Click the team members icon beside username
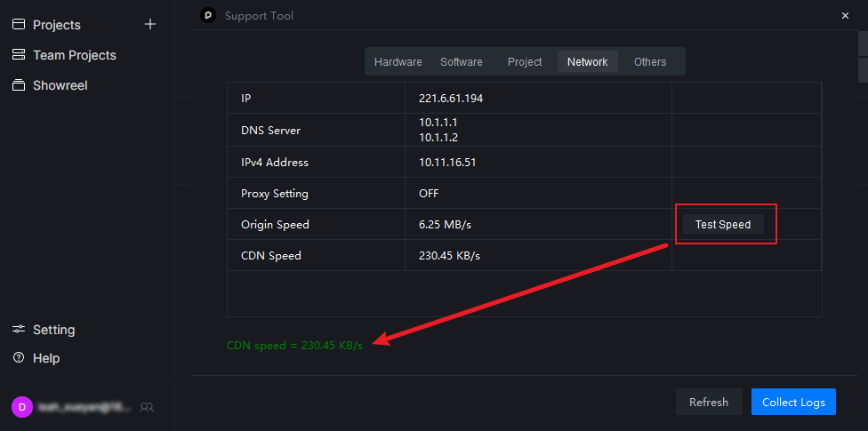The image size is (868, 431). click(148, 407)
